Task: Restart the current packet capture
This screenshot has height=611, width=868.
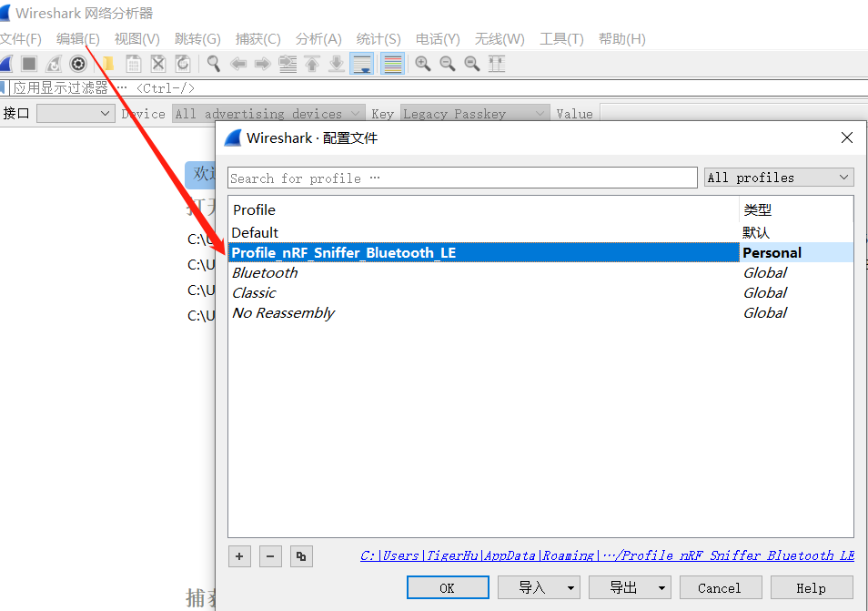Action: pos(54,64)
